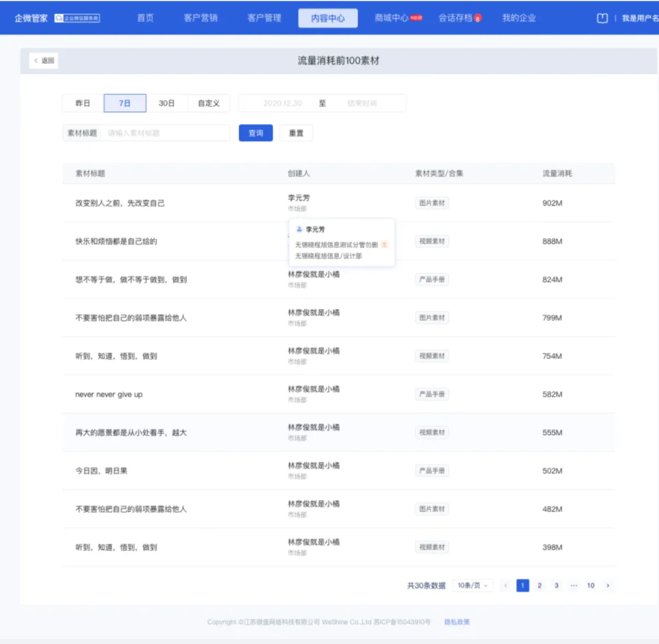
Task: Go to page 2
Action: (x=539, y=585)
